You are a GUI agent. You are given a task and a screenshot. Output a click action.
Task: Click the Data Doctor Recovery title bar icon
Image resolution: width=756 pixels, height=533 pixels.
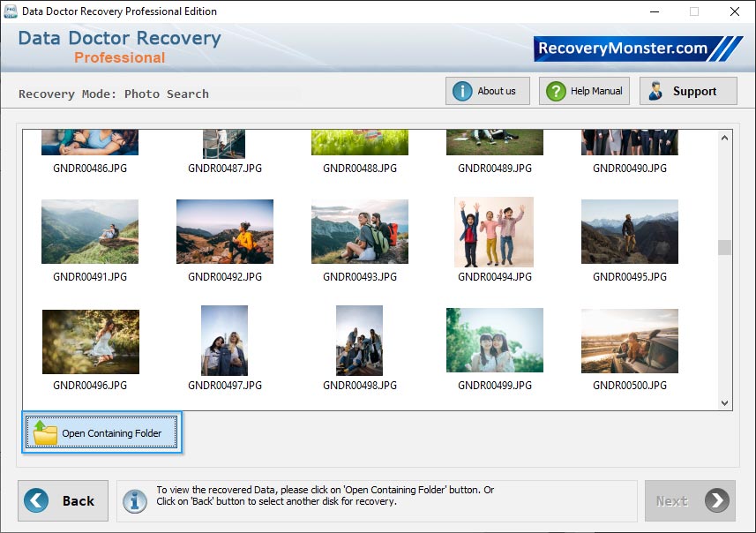click(x=10, y=11)
